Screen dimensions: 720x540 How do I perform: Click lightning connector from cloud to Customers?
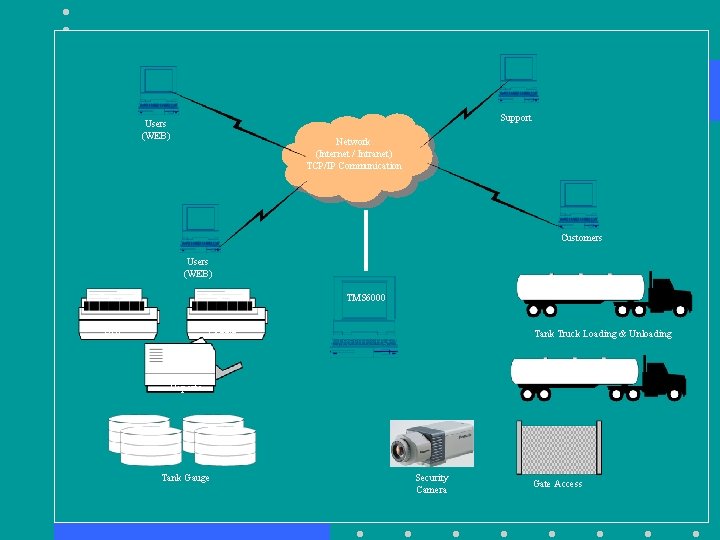pos(496,195)
